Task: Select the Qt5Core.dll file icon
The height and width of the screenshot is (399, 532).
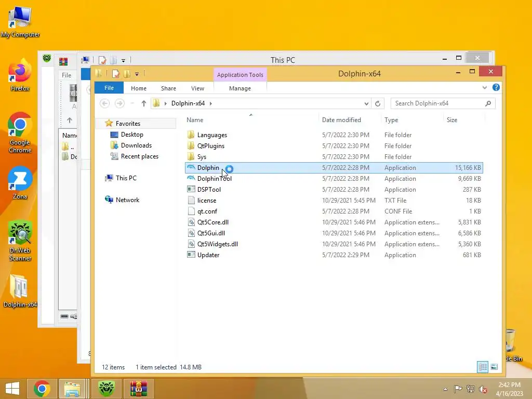Action: pyautogui.click(x=191, y=222)
